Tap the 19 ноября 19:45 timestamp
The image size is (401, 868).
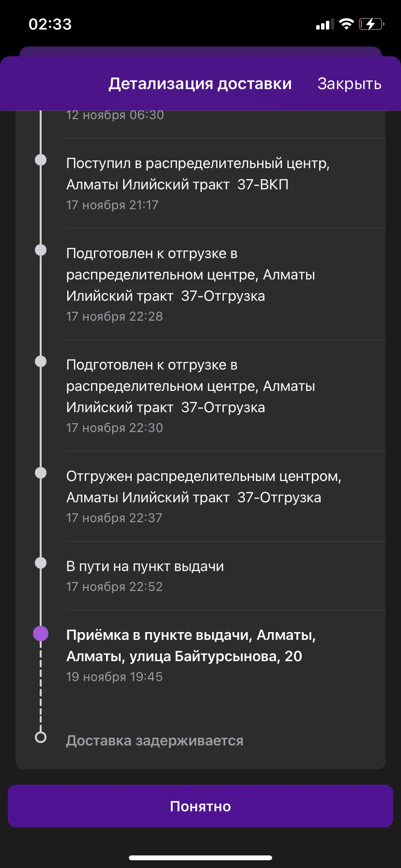(114, 677)
